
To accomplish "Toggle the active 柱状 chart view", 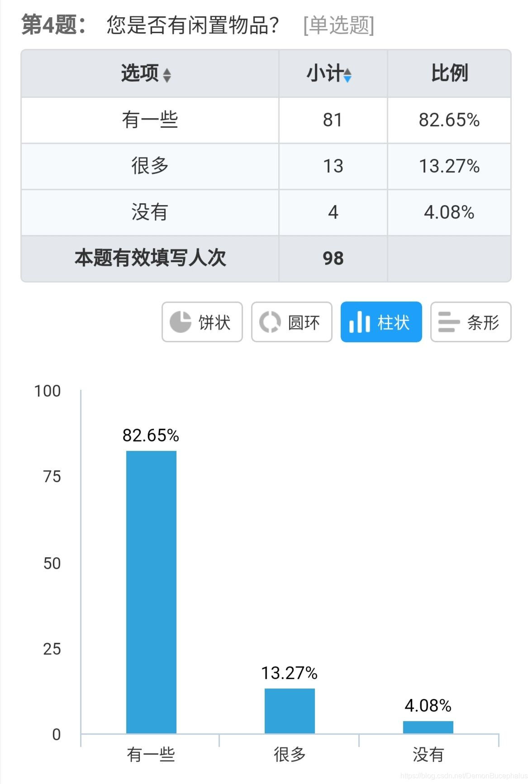I will point(381,322).
